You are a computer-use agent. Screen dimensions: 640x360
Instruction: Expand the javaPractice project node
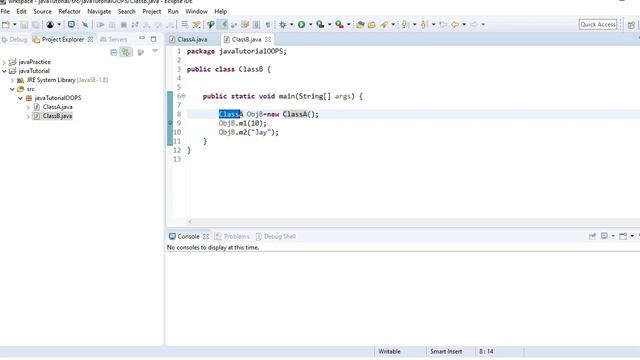[x=4, y=62]
